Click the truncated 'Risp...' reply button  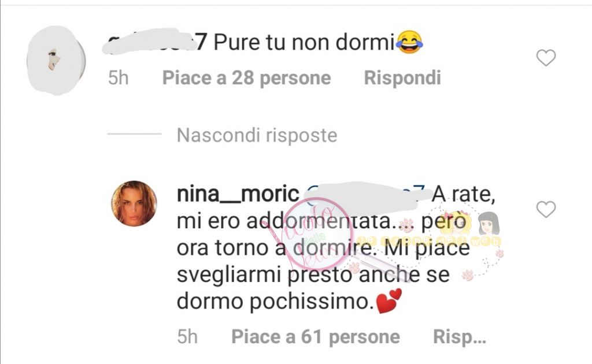coord(460,337)
